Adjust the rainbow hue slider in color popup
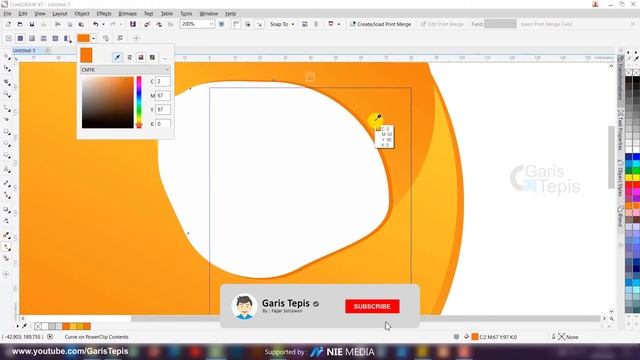The image size is (640, 360). (x=139, y=102)
